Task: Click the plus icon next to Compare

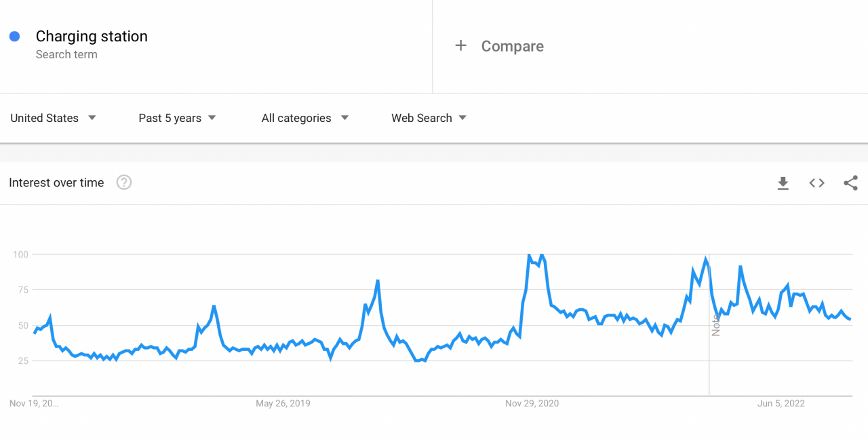Action: tap(460, 45)
